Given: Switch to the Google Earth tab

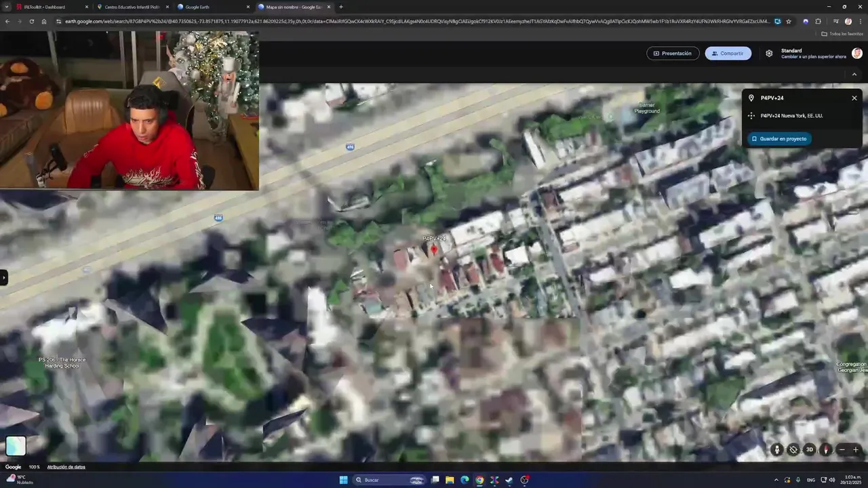Looking at the screenshot, I should click(213, 7).
